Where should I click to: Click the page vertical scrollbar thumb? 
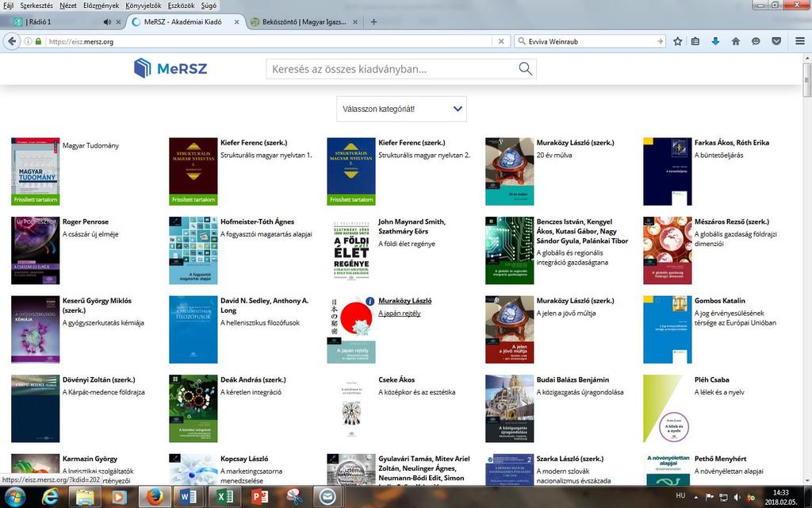tap(806, 80)
